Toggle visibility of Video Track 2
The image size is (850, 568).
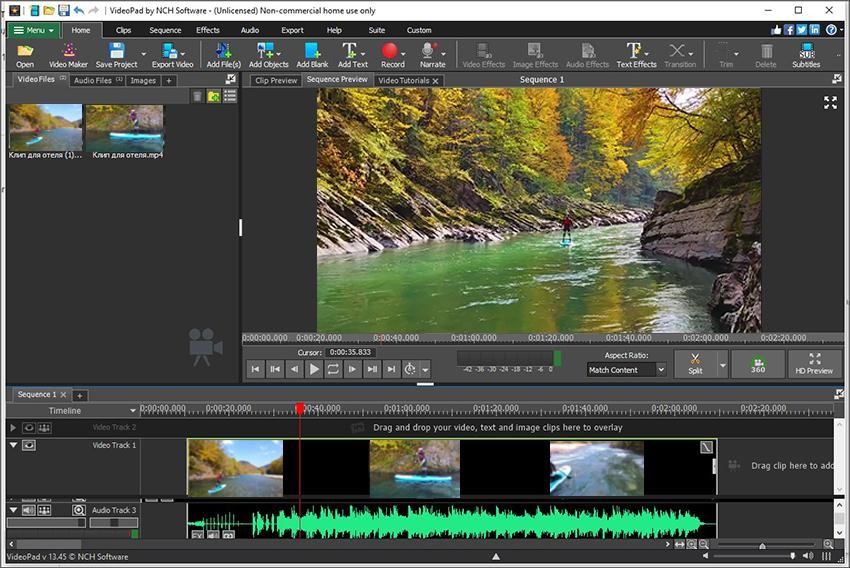[29, 427]
